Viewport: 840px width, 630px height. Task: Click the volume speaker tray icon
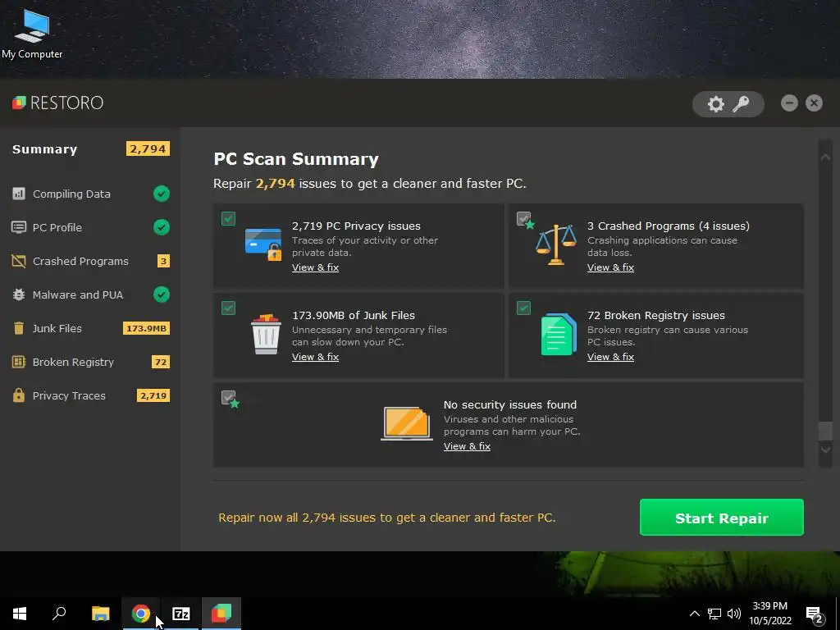point(734,614)
